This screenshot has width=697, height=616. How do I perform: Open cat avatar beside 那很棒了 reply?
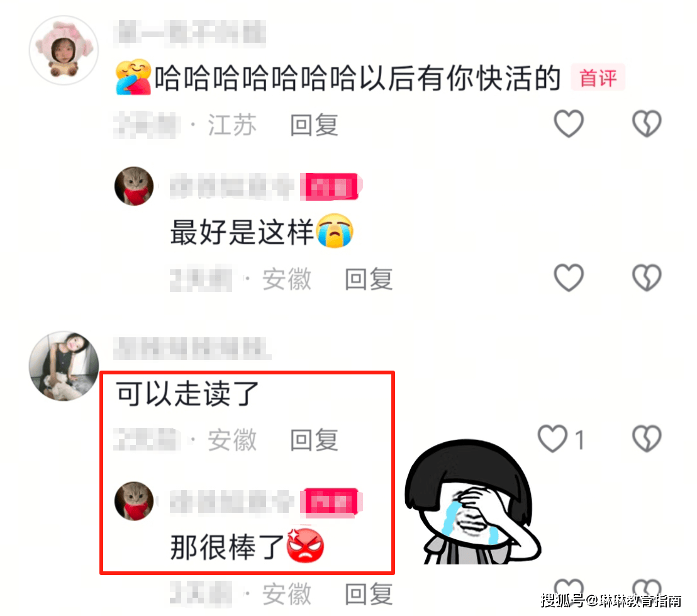pos(134,501)
